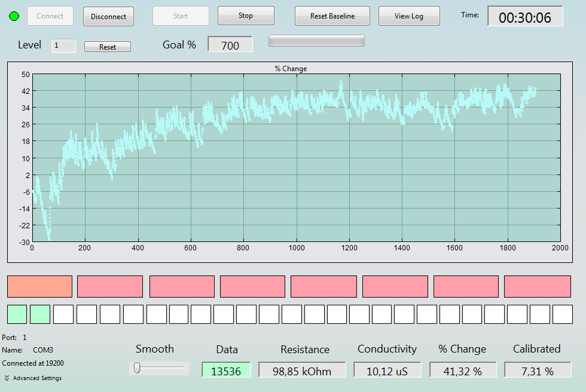
Task: Click the green connection status indicator
Action: pos(14,16)
